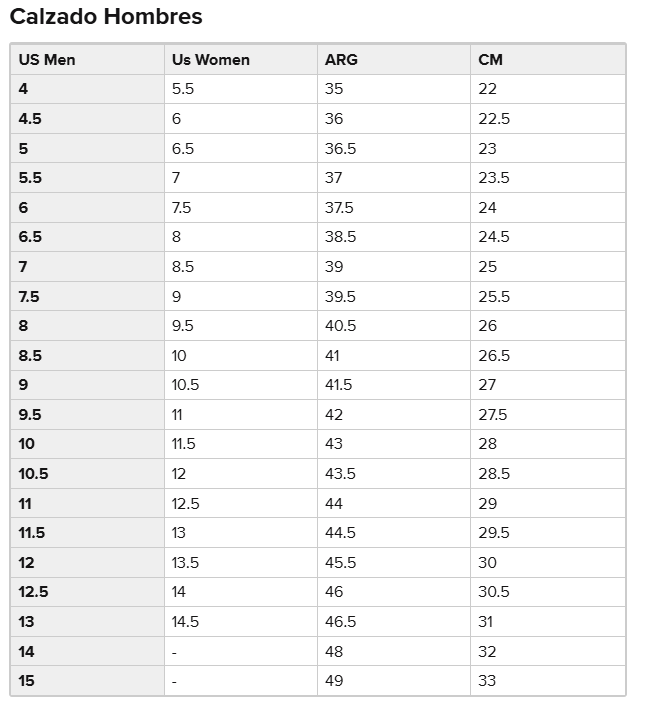658x715 pixels.
Task: Click the 27.5 CM cell
Action: coord(493,415)
